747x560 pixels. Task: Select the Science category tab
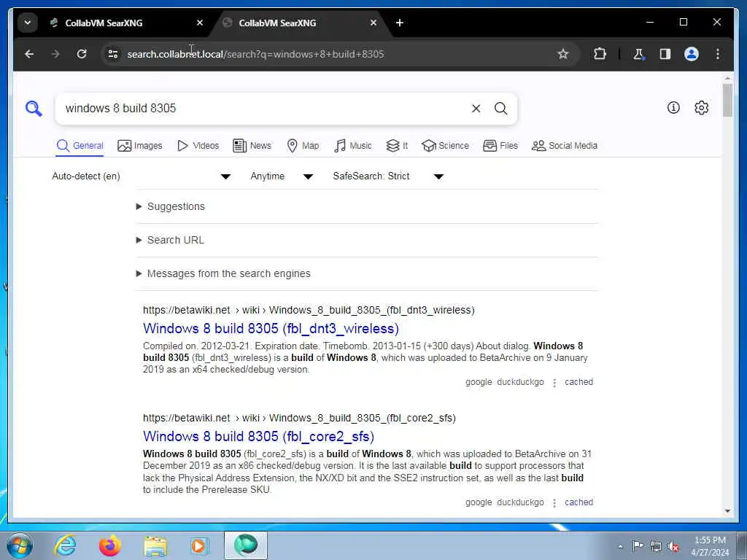(x=446, y=146)
